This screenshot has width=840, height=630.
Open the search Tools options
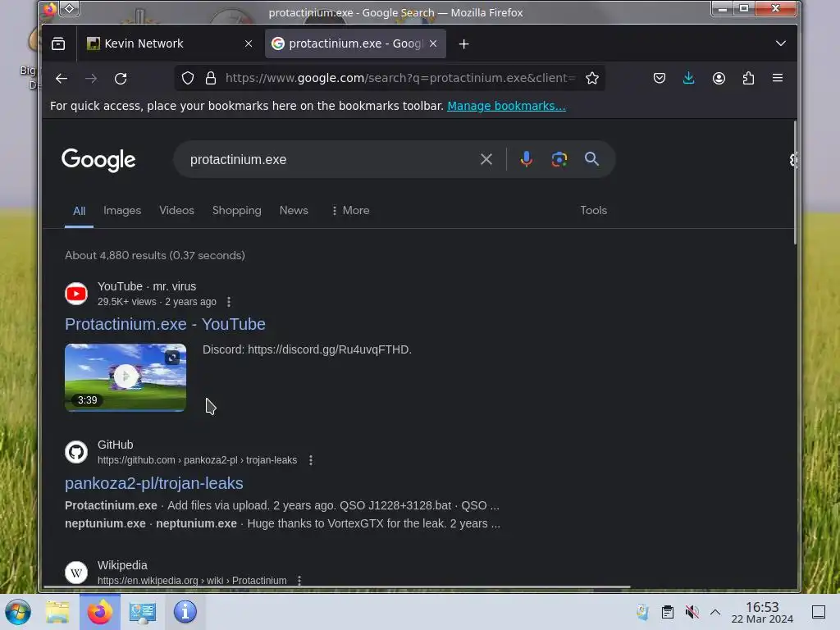[x=593, y=211]
